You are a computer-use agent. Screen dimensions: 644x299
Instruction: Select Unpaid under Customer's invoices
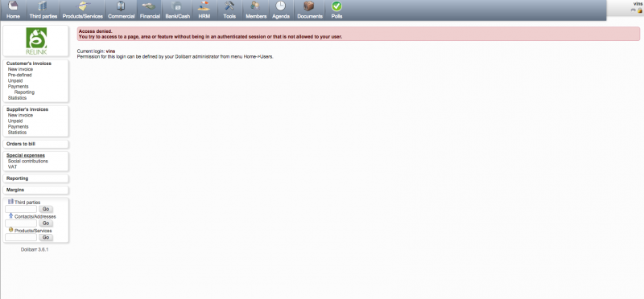(x=15, y=81)
